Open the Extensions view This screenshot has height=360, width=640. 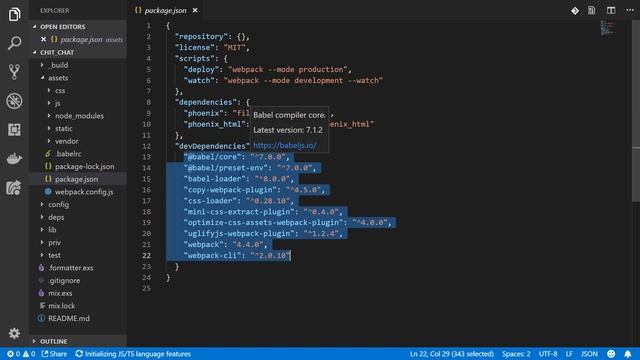coord(14,129)
